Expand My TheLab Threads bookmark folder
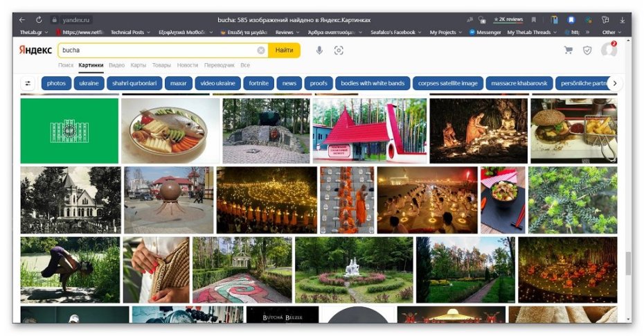 532,32
